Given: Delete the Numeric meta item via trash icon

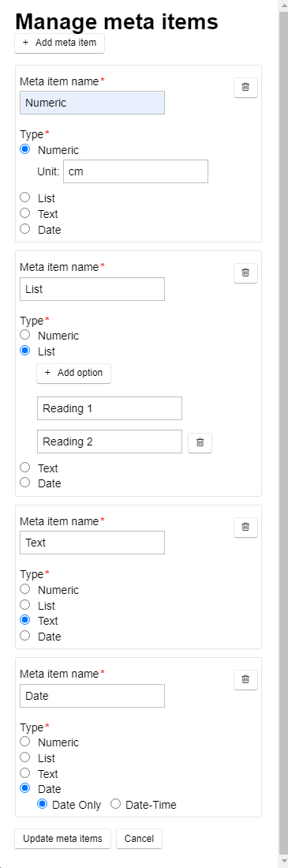Looking at the screenshot, I should 245,88.
